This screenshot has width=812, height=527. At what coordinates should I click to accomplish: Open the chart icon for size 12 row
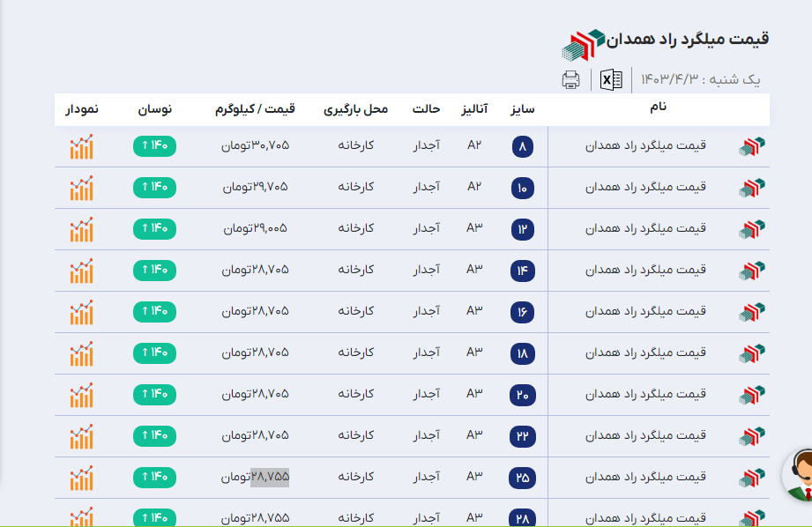coord(82,229)
